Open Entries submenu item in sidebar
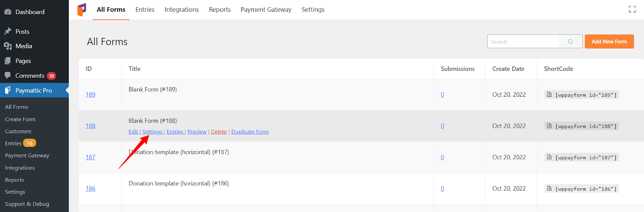 pyautogui.click(x=13, y=143)
